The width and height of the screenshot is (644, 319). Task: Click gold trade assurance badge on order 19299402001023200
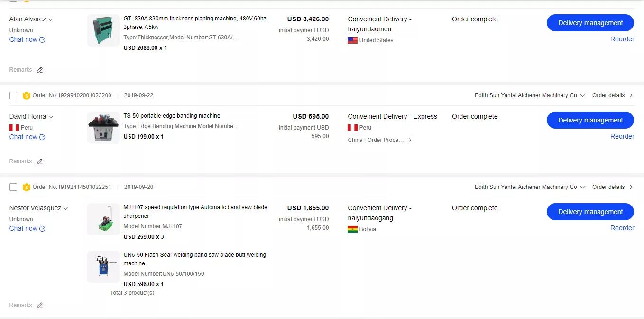27,95
